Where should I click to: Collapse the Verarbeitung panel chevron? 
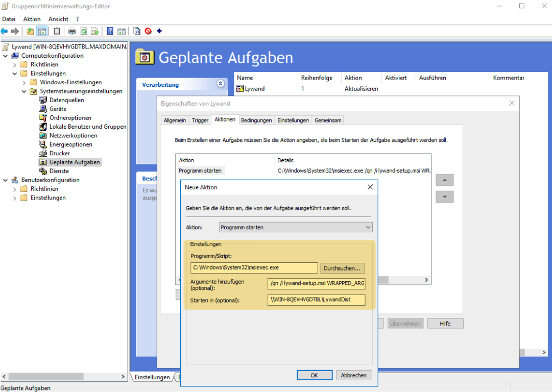221,84
